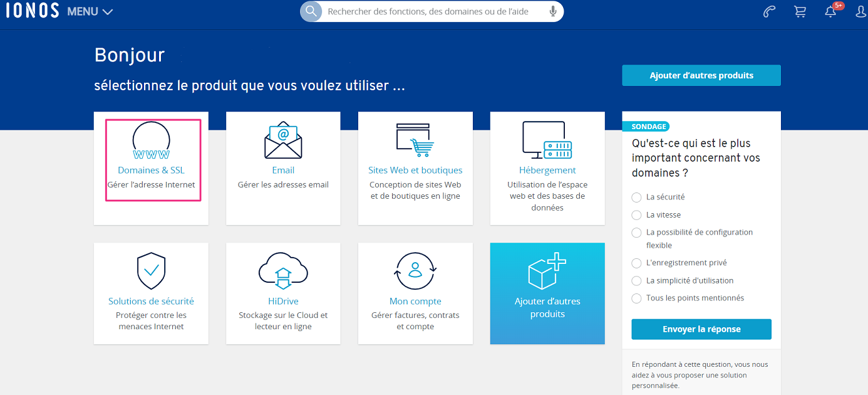Select the 'L'enregistrement privé' radio option
The height and width of the screenshot is (395, 868).
click(x=636, y=263)
